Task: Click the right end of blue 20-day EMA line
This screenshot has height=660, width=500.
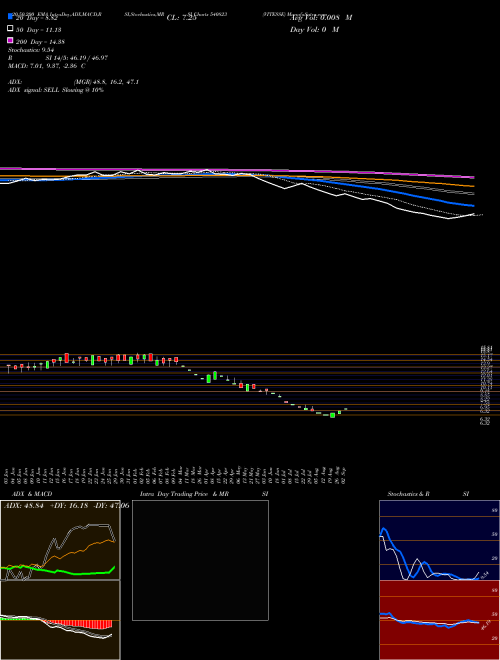Action: (x=473, y=206)
